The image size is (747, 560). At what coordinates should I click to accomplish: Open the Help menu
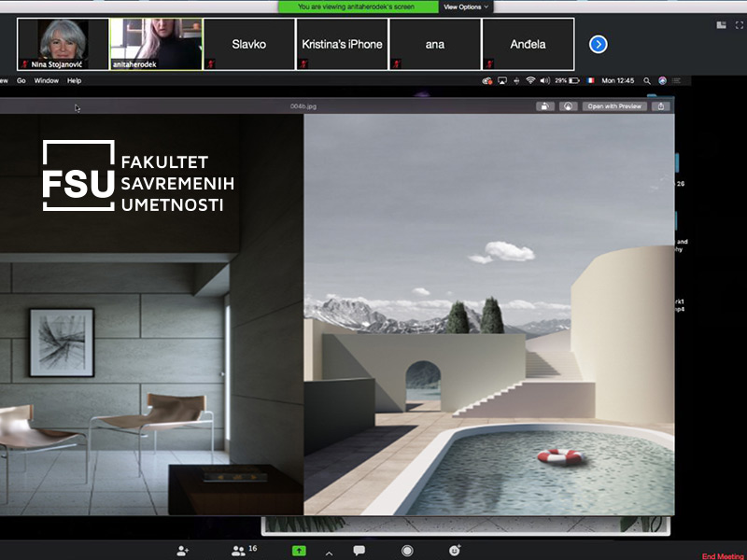click(74, 81)
